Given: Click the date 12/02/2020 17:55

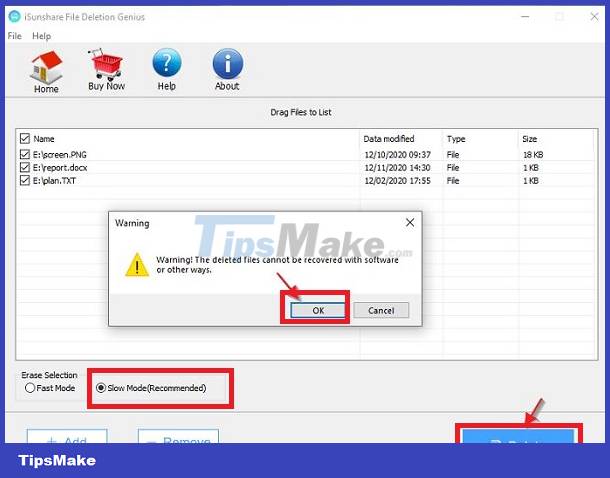Looking at the screenshot, I should click(398, 181).
